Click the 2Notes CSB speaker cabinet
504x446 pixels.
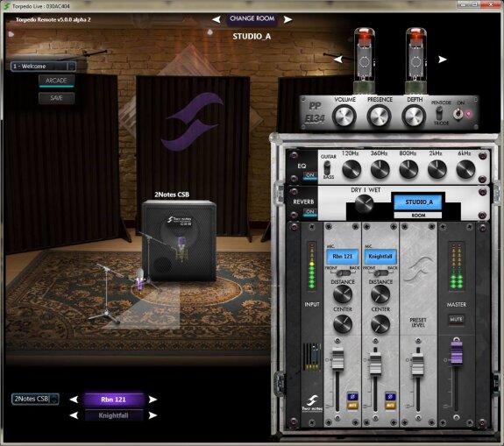[x=179, y=241]
